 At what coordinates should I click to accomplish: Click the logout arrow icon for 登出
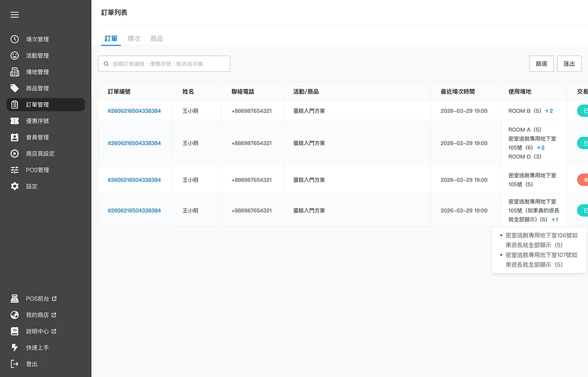(14, 364)
